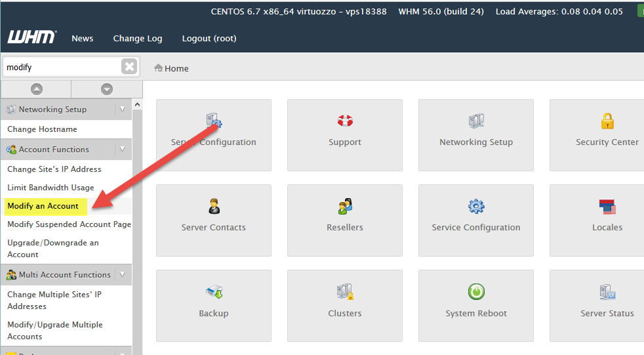Select Modify an Account in sidebar

tap(43, 206)
